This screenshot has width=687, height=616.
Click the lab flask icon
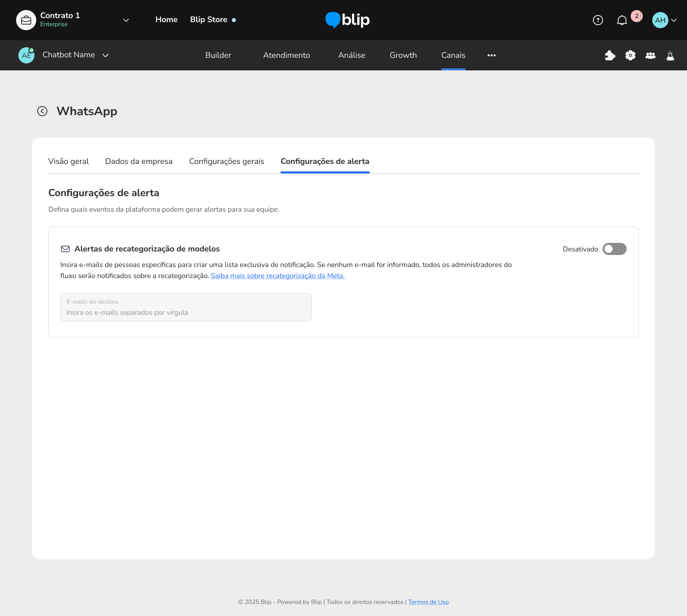pyautogui.click(x=670, y=55)
